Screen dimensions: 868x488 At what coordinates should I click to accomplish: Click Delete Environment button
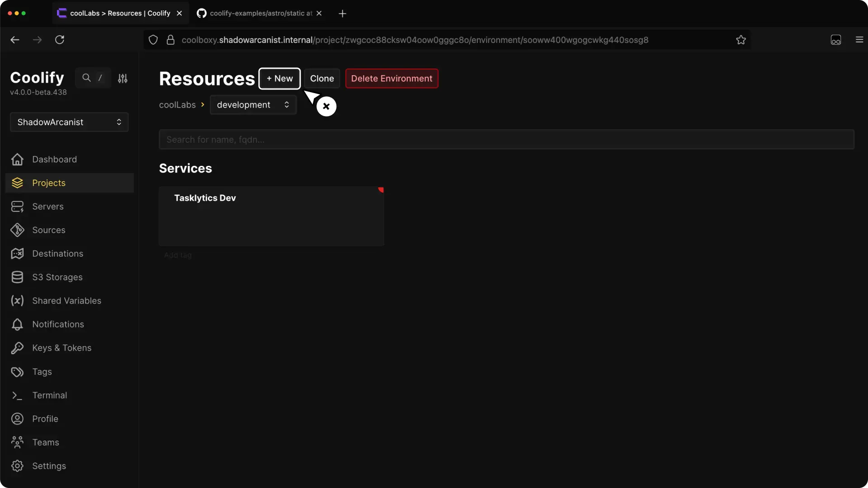pos(392,79)
